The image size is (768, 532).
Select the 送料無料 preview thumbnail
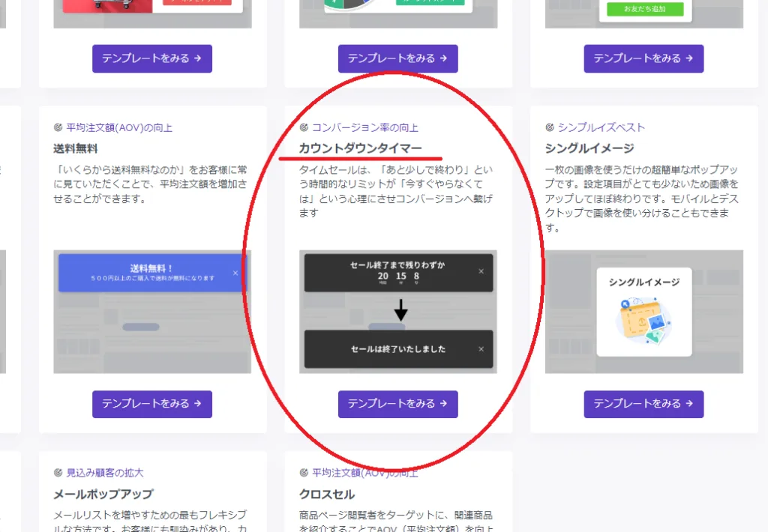pos(152,312)
